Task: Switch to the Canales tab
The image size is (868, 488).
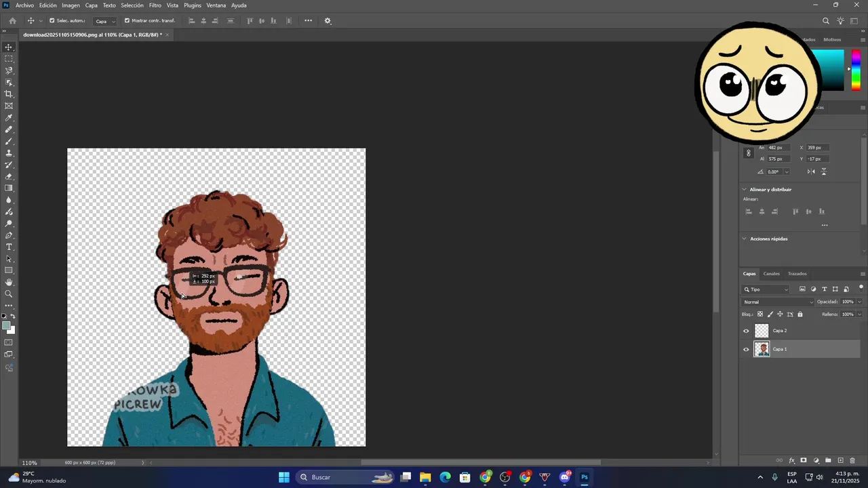Action: 772,274
